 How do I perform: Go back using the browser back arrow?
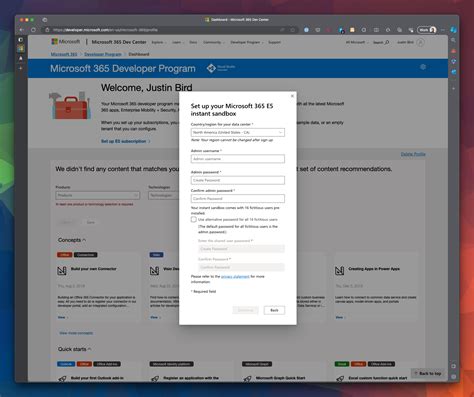22,30
